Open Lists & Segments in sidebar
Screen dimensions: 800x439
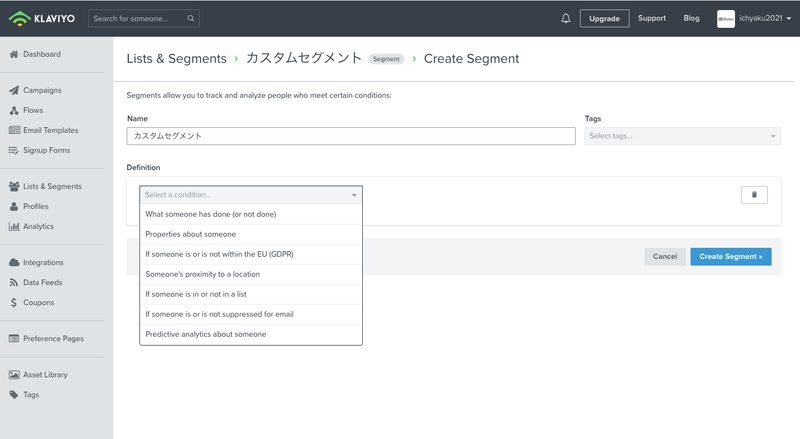[x=52, y=186]
